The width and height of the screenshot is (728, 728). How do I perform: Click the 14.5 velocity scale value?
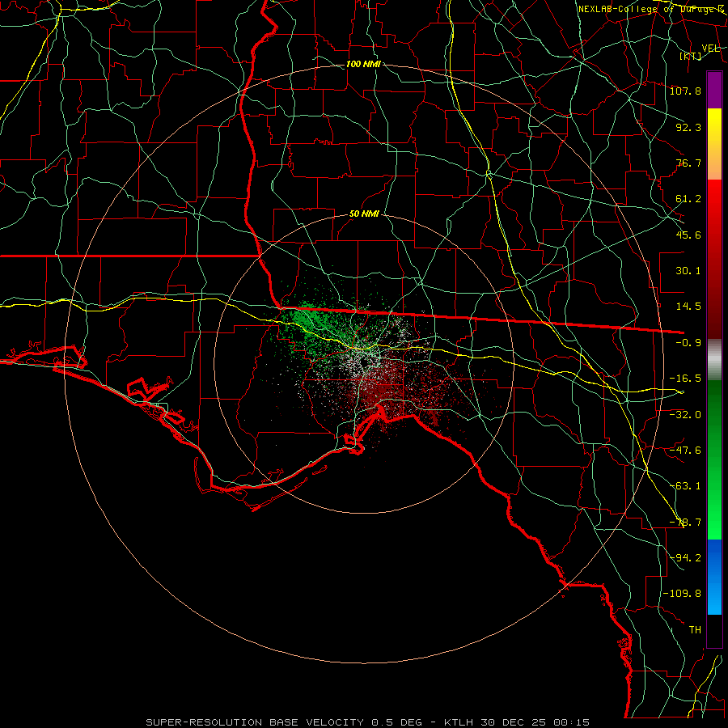688,307
